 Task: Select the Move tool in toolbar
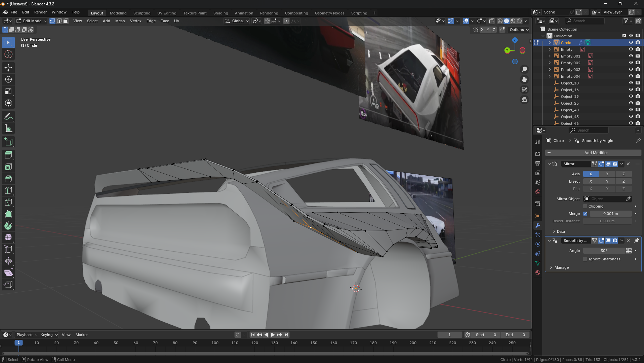(x=8, y=68)
